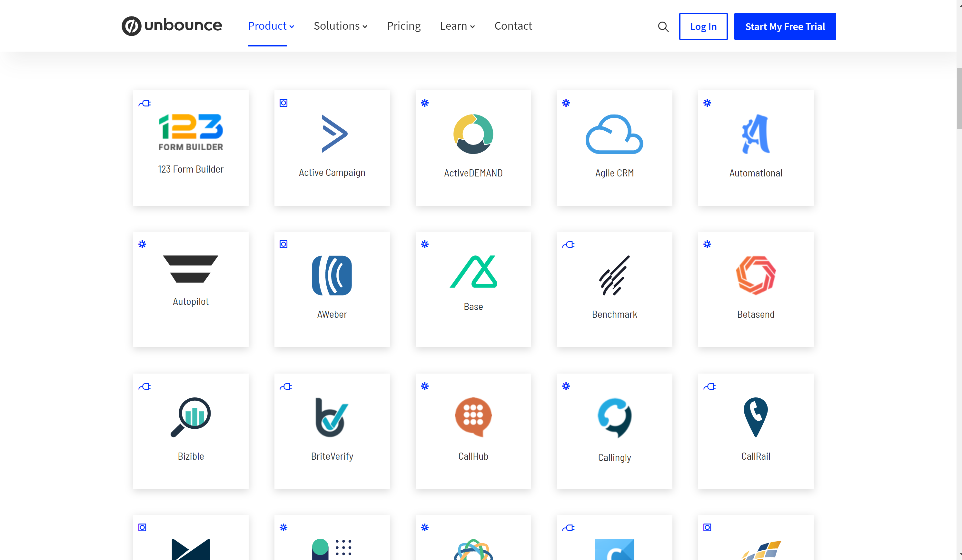Go to the Pricing page
This screenshot has width=962, height=560.
[x=403, y=25]
